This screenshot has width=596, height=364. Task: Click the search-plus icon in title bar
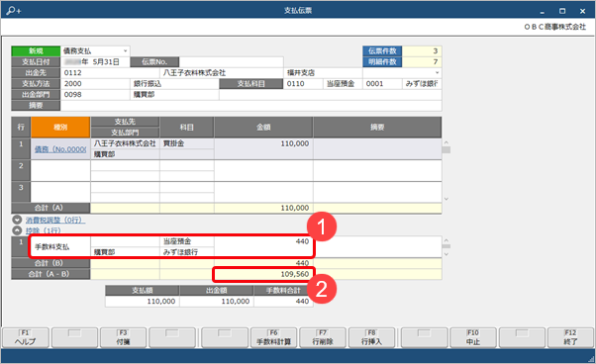(14, 11)
